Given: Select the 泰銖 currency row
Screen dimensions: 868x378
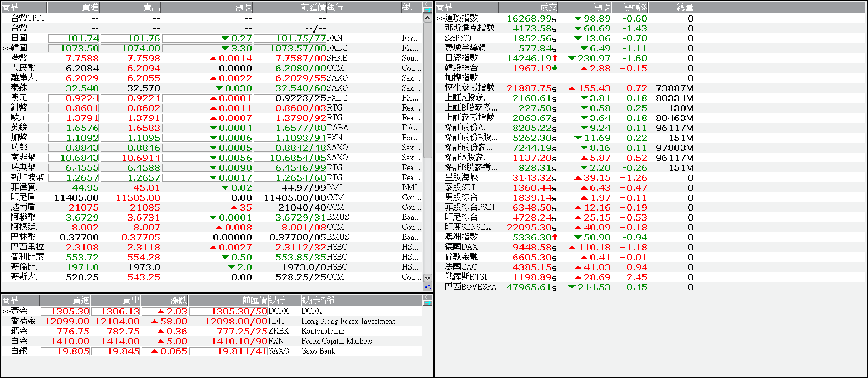Looking at the screenshot, I should click(212, 88).
